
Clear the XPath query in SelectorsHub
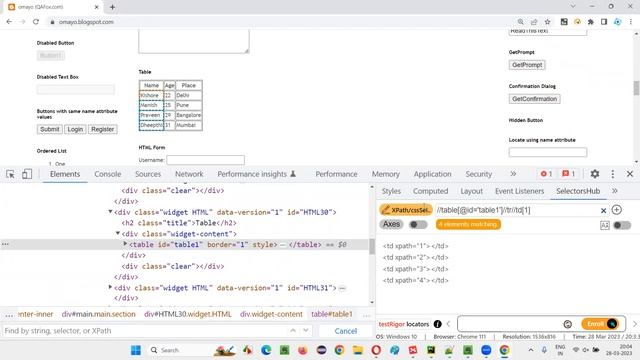pyautogui.click(x=603, y=210)
